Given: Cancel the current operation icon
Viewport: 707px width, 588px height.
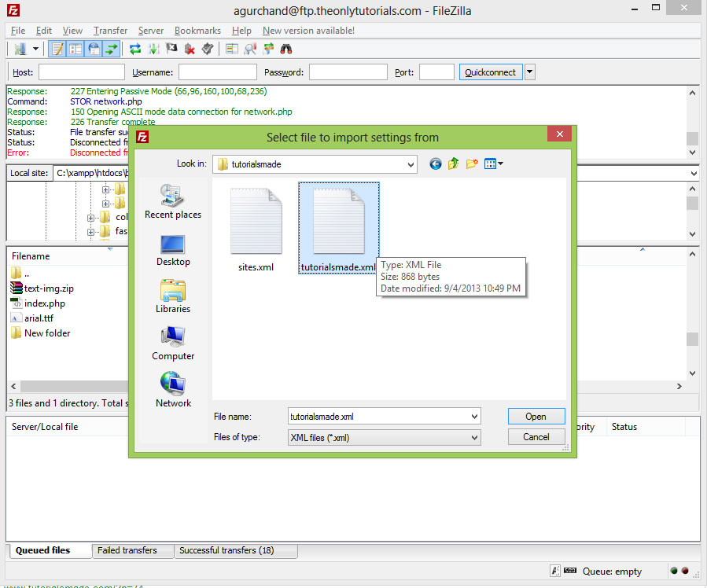Looking at the screenshot, I should (x=171, y=49).
